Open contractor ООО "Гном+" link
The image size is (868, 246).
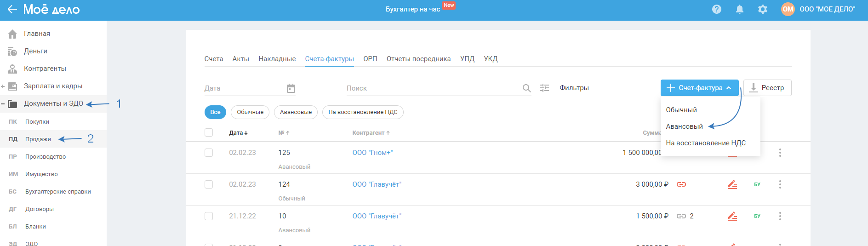click(x=373, y=153)
